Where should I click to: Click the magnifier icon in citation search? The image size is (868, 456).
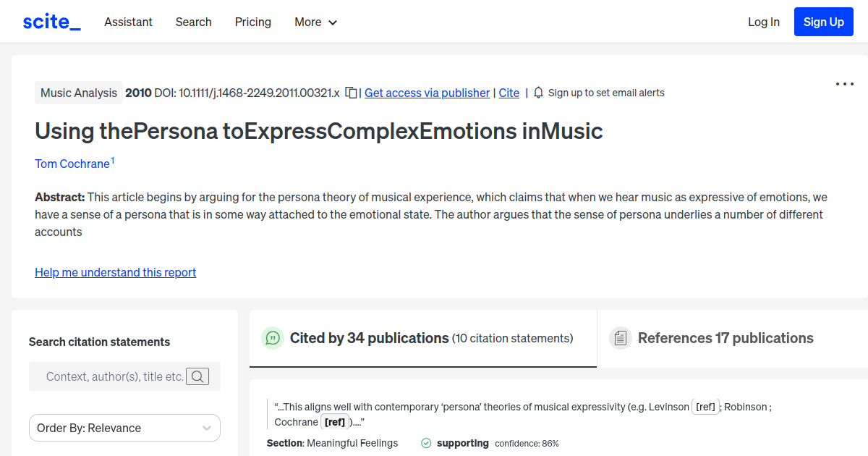(197, 376)
